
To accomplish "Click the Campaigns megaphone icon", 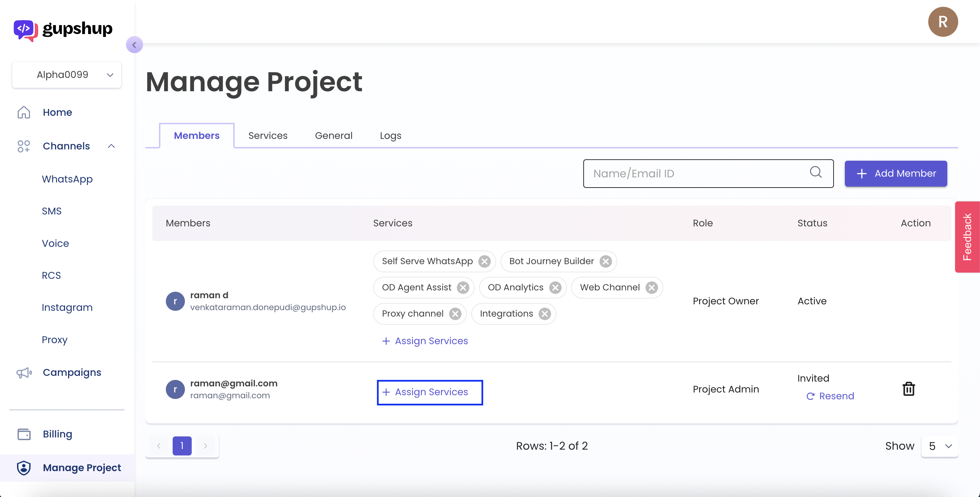I will [24, 373].
